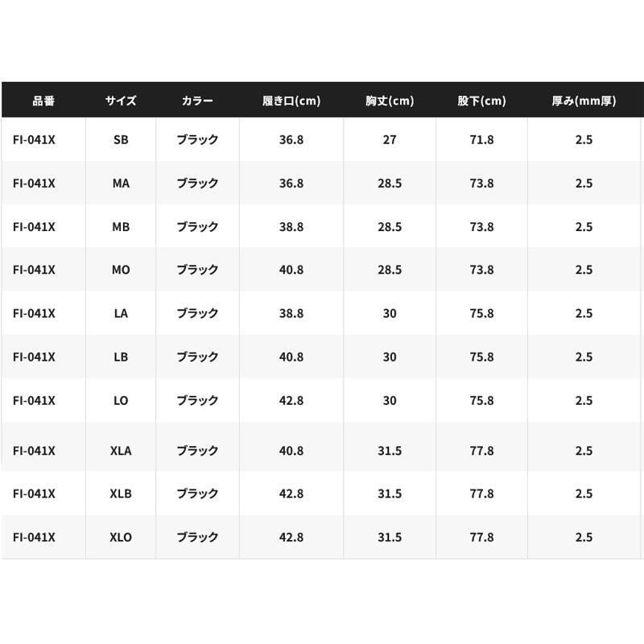The image size is (644, 644).
Task: Select the 履き口(cm) header cell
Action: click(291, 101)
